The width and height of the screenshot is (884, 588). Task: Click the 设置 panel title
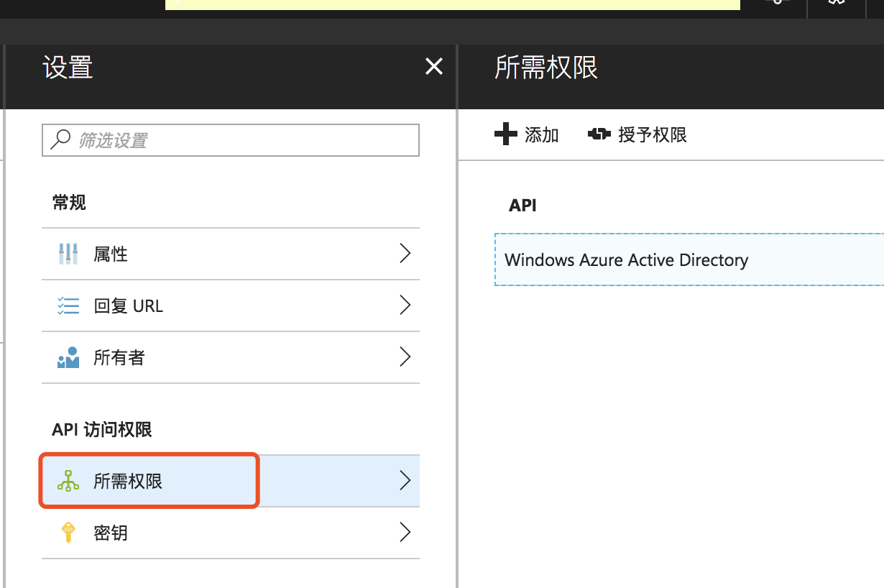68,68
